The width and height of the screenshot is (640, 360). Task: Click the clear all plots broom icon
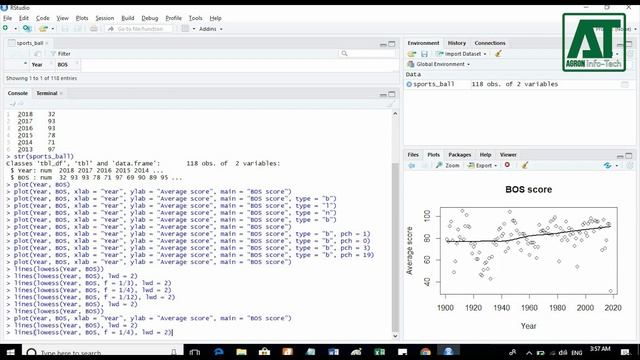525,165
